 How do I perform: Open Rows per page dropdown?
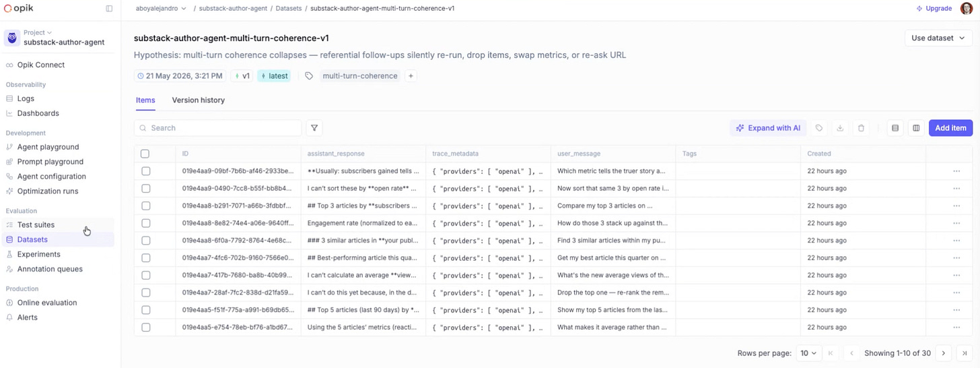pos(808,353)
